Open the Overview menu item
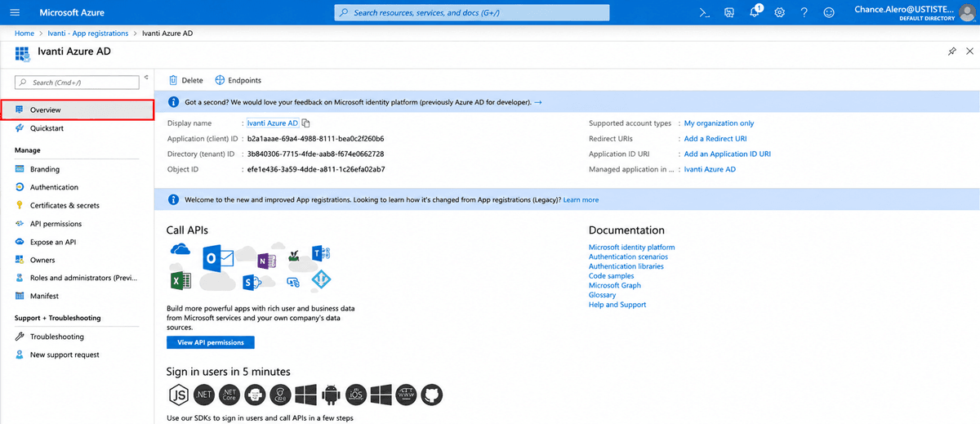The width and height of the screenshot is (980, 424). tap(78, 109)
